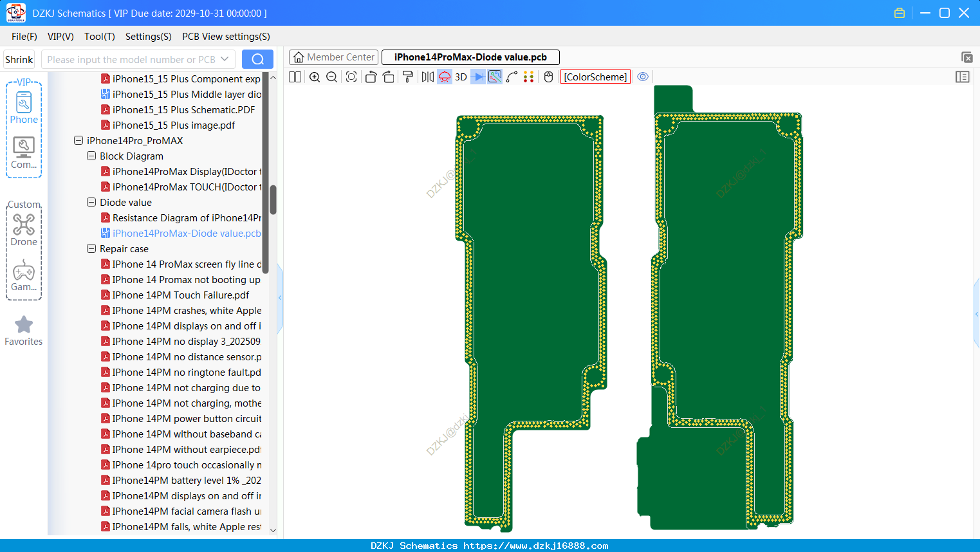This screenshot has height=552, width=980.
Task: Click the Shrink button
Action: pos(19,59)
